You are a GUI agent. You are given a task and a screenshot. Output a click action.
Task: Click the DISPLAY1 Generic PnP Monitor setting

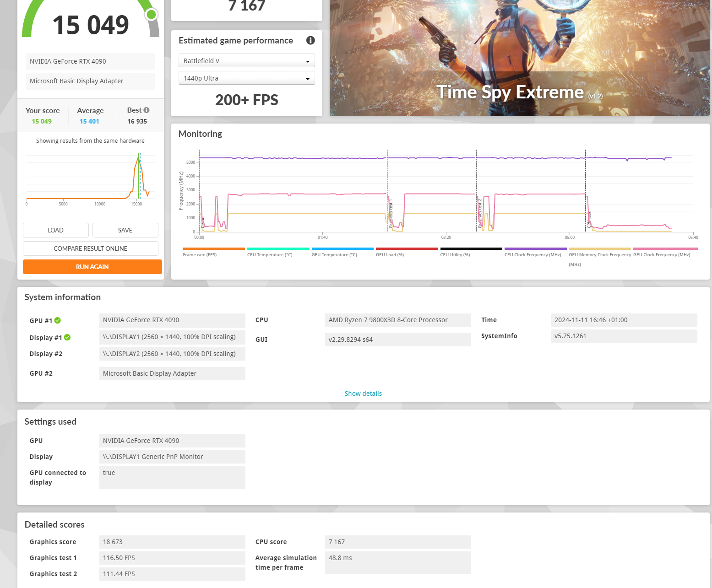click(x=172, y=457)
